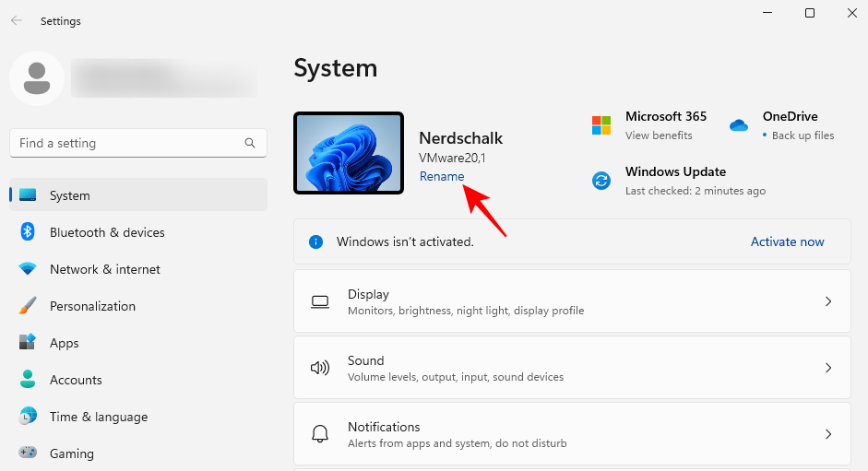Click the Activate now link

[x=787, y=241]
